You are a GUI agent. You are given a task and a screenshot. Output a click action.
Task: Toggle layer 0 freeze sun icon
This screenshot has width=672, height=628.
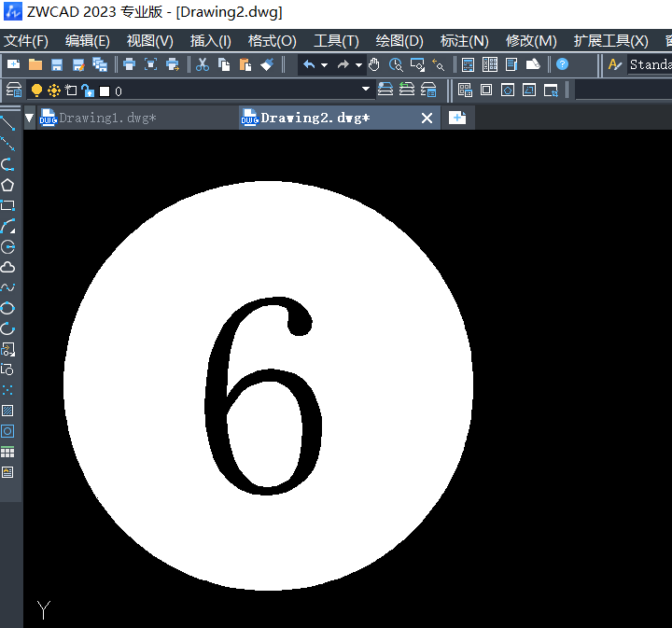[54, 91]
